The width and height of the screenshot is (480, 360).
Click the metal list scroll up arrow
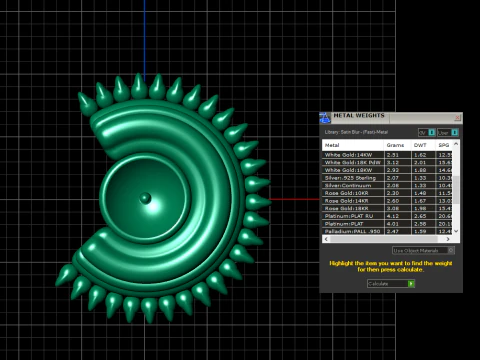click(456, 144)
